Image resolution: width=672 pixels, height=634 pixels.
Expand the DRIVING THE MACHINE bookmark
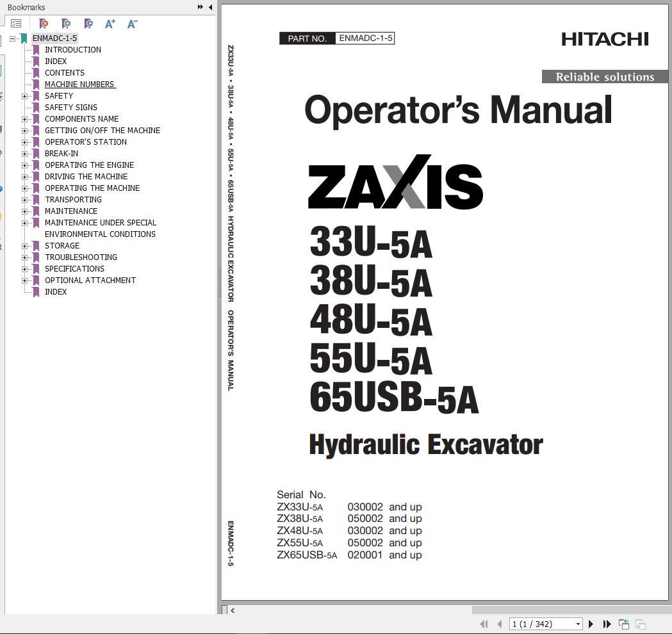coord(24,177)
